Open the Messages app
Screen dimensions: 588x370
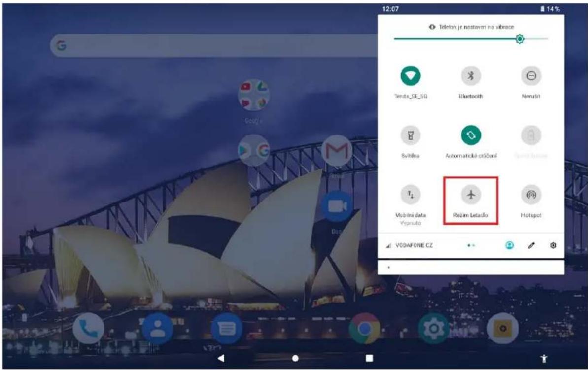tap(227, 329)
